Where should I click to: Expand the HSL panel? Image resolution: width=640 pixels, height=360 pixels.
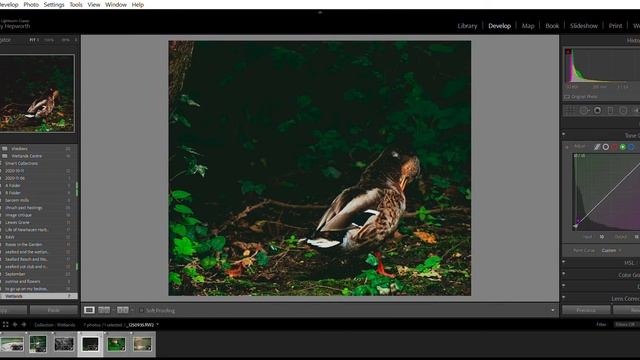coord(564,262)
